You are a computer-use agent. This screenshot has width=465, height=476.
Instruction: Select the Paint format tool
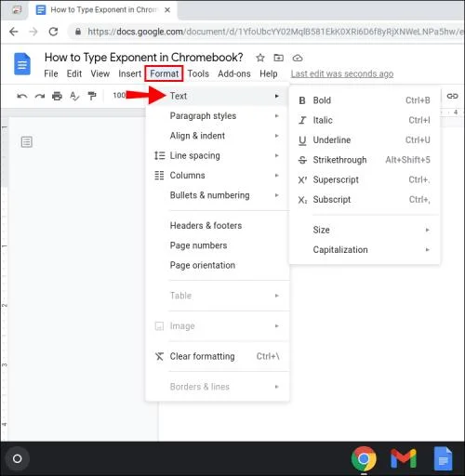(92, 96)
